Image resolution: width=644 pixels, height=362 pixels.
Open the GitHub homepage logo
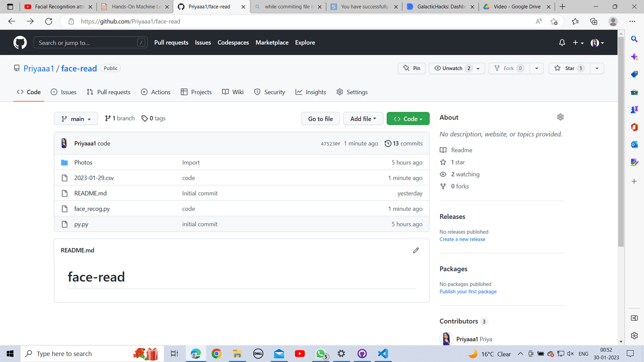click(x=20, y=42)
